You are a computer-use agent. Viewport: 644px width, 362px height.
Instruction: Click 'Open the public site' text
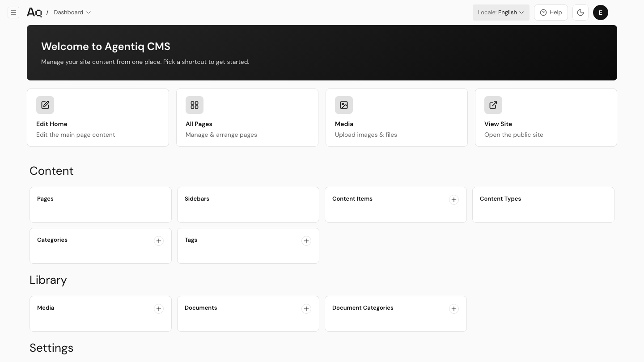click(x=514, y=135)
